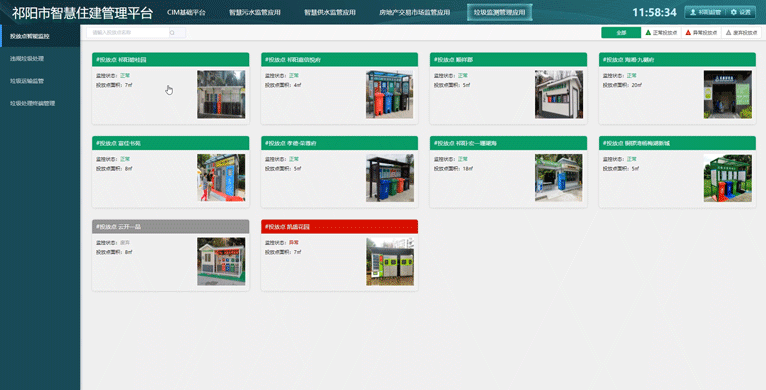Click the gray 废弃 status text
The width and height of the screenshot is (766, 390).
click(125, 242)
